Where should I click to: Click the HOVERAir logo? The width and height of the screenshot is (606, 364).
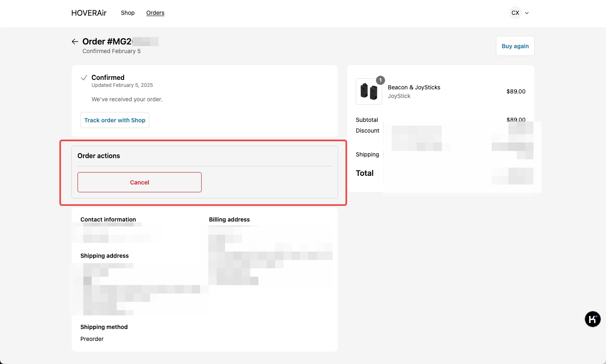[x=89, y=13]
